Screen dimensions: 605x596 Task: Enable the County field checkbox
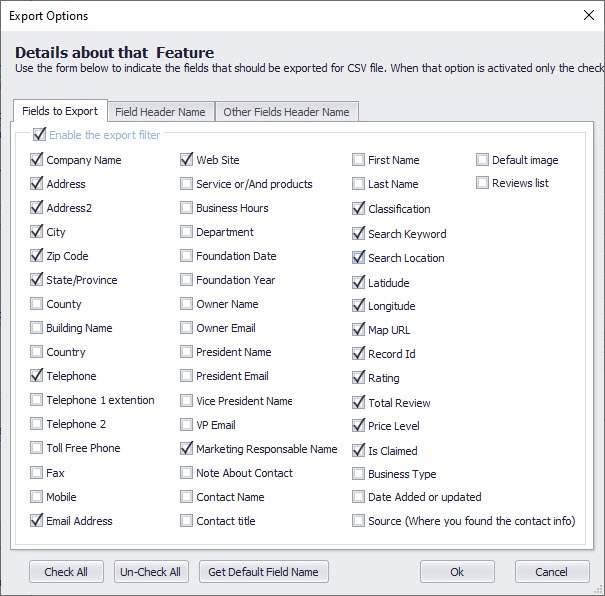click(37, 304)
